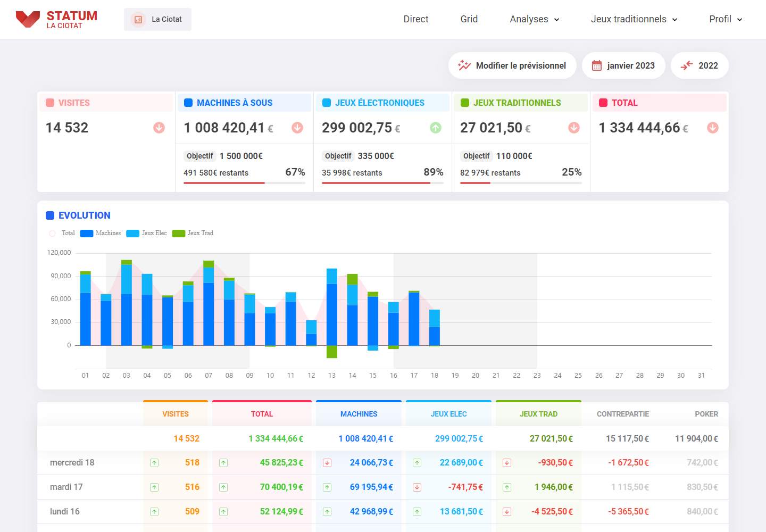Open the Jeux traditionnels dropdown

pyautogui.click(x=634, y=19)
